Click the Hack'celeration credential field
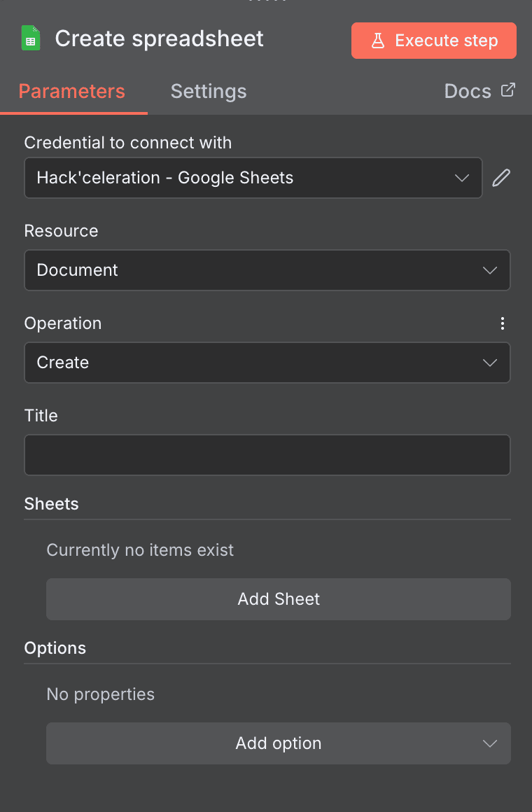 click(253, 178)
